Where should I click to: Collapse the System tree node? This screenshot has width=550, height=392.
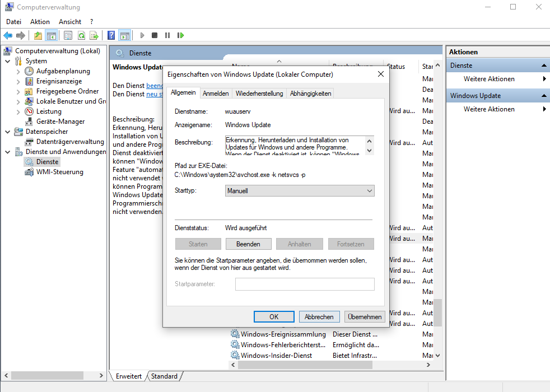[x=7, y=62]
